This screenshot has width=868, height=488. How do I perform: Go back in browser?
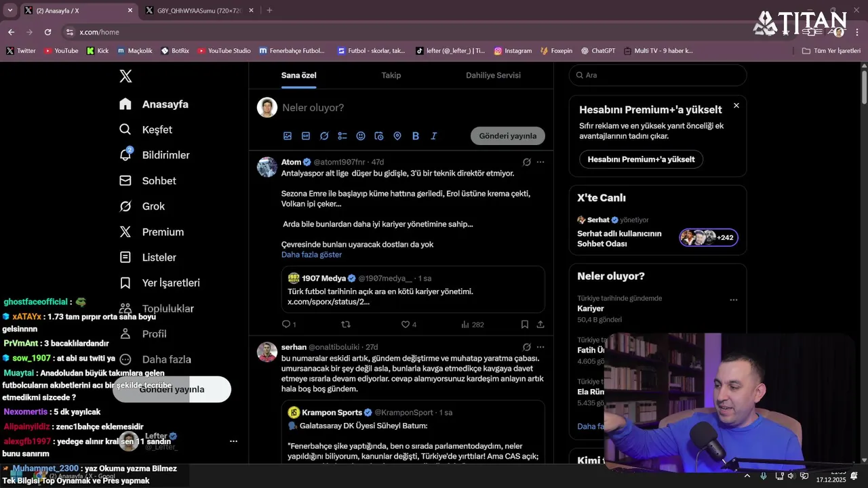11,32
